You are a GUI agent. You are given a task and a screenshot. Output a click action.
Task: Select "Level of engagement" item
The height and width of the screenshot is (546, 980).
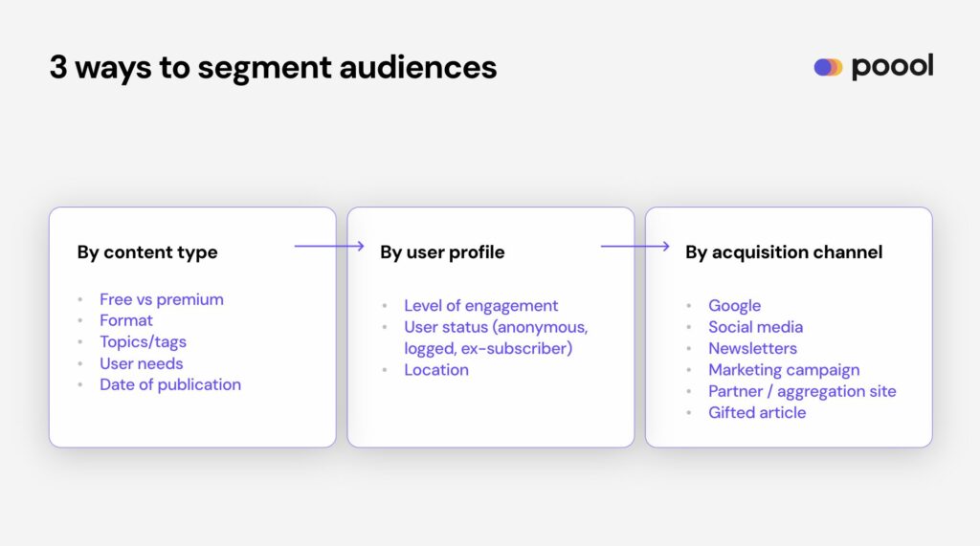[x=480, y=306]
